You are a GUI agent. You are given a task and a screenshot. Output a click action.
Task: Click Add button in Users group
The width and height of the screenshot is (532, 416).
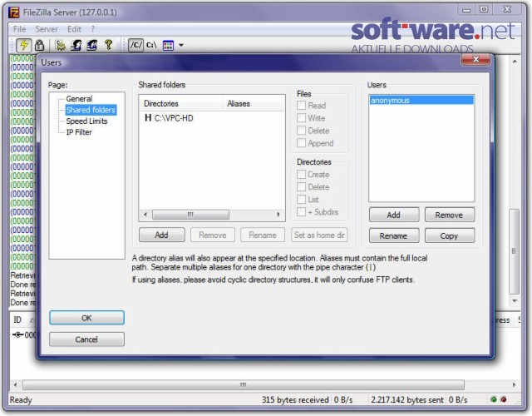(394, 215)
